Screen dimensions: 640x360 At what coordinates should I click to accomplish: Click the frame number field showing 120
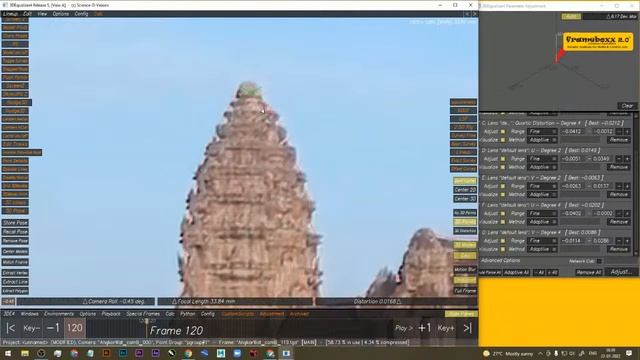click(75, 328)
